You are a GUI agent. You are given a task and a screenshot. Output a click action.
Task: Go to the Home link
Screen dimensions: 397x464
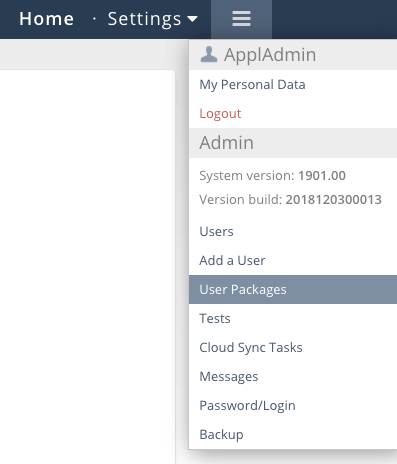[x=46, y=19]
